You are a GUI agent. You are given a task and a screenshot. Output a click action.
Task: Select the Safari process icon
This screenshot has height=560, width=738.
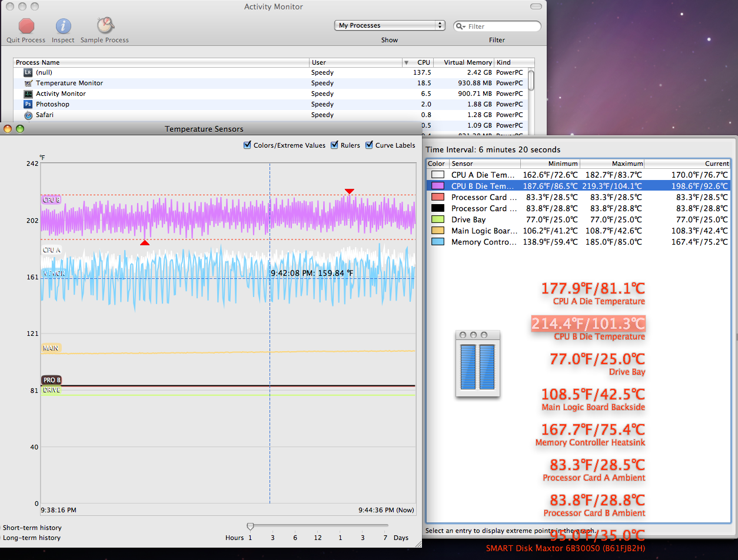[x=28, y=115]
